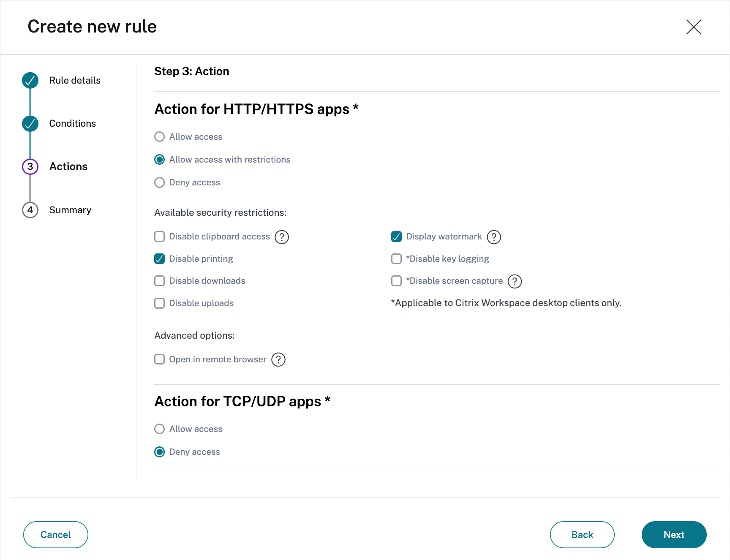The height and width of the screenshot is (560, 730).
Task: Tick the Disable uploads checkbox
Action: tap(160, 303)
